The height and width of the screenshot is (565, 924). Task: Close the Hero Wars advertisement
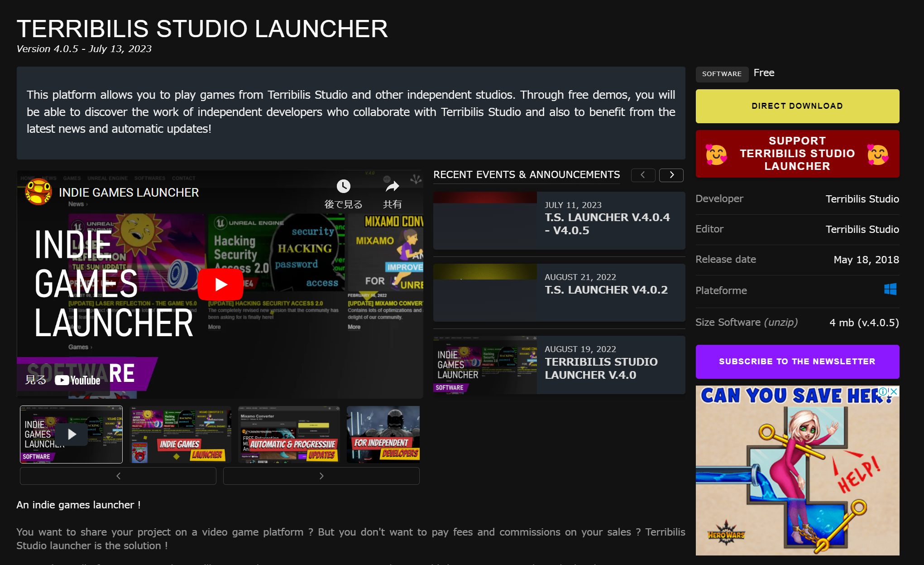pyautogui.click(x=894, y=391)
